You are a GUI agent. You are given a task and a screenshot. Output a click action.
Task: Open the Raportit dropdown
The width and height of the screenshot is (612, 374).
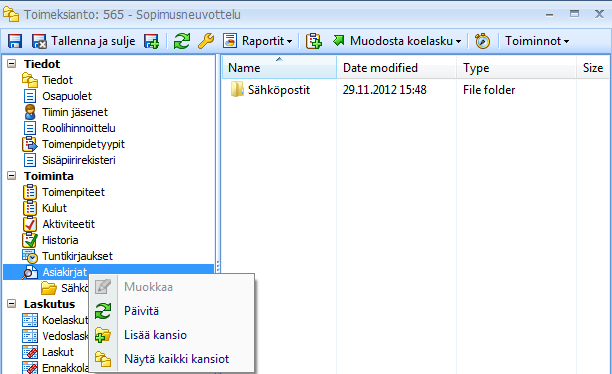(258, 41)
